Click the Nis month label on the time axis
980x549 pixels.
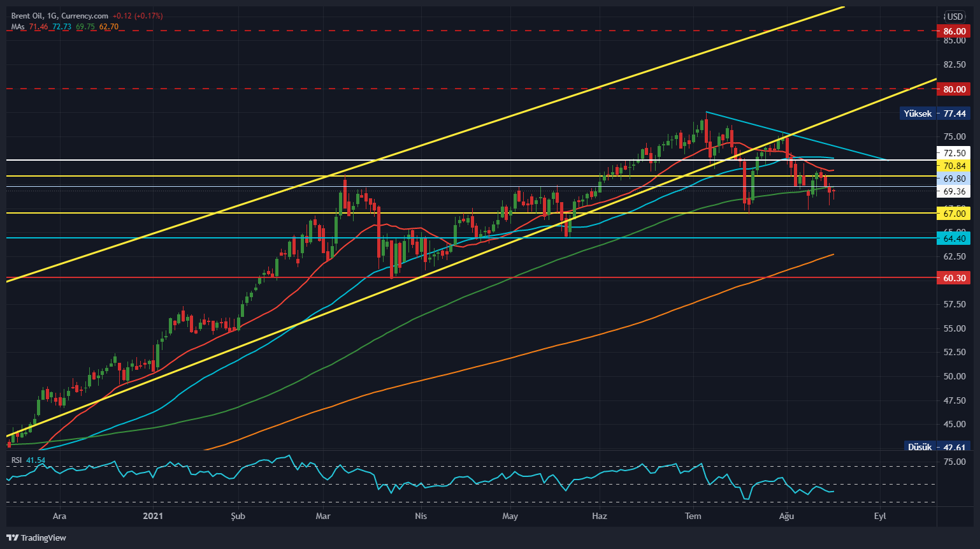coord(421,516)
